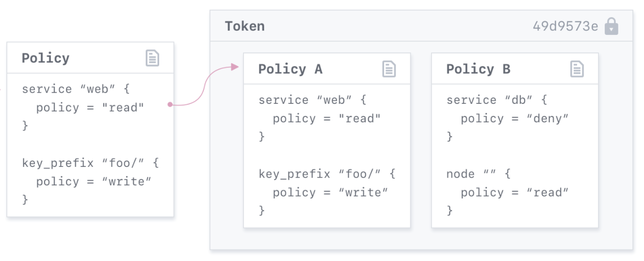Click the key_prefix "foo/" line in Policy A
Viewport: 644px width, 261px height.
tap(327, 174)
